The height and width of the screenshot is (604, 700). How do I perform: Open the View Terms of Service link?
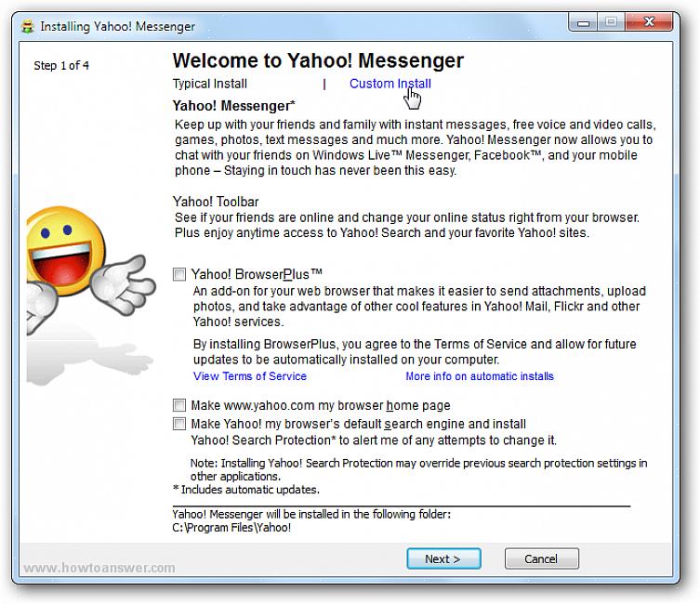point(249,376)
